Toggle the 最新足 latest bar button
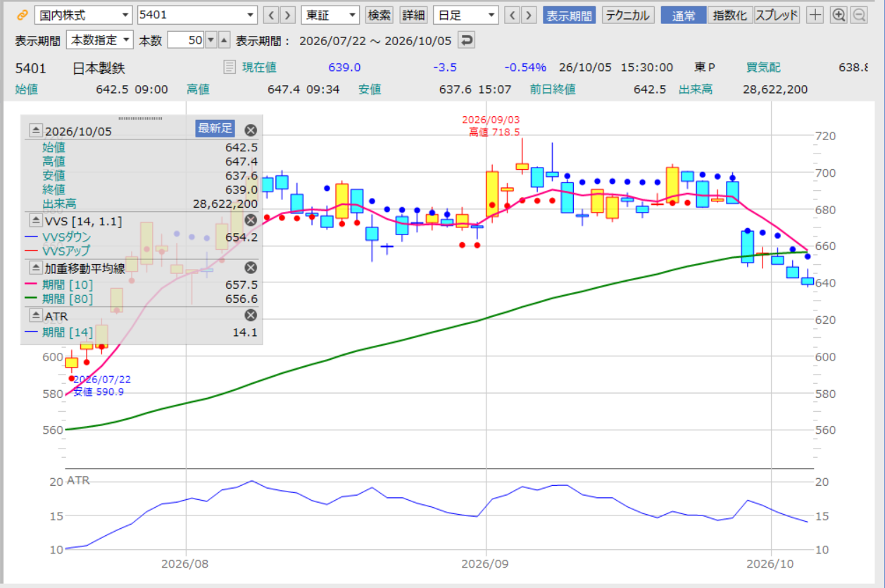Screen dimensions: 885x588 coord(215,128)
